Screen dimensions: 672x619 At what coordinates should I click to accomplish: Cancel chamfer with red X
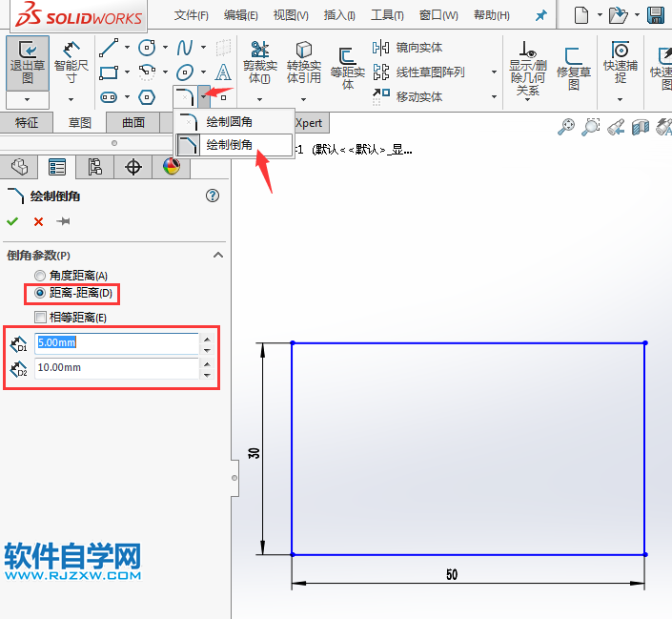coord(38,222)
